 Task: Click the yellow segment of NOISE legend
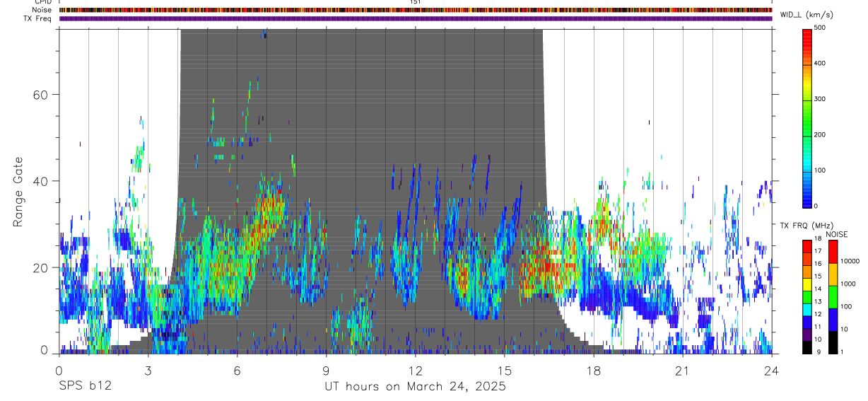[832, 274]
